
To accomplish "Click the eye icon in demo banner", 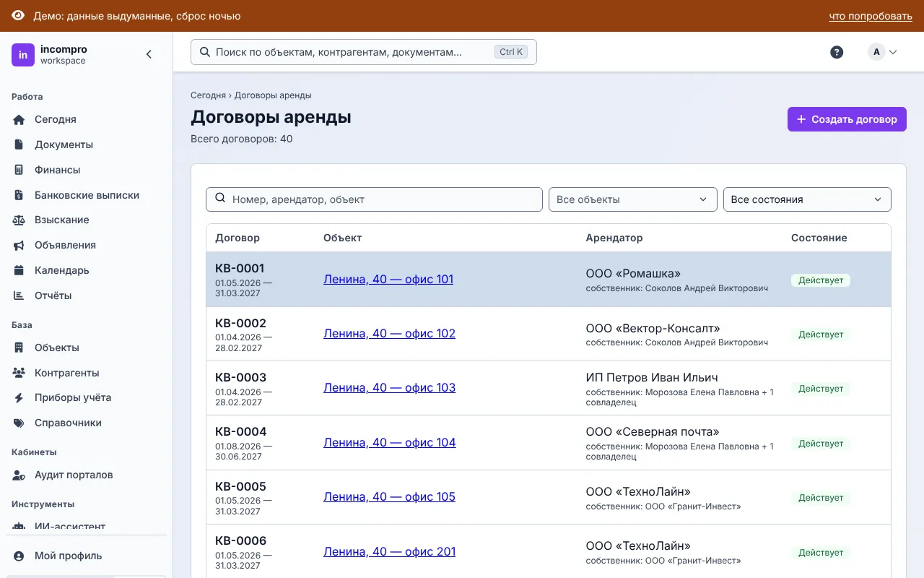I will (x=18, y=16).
